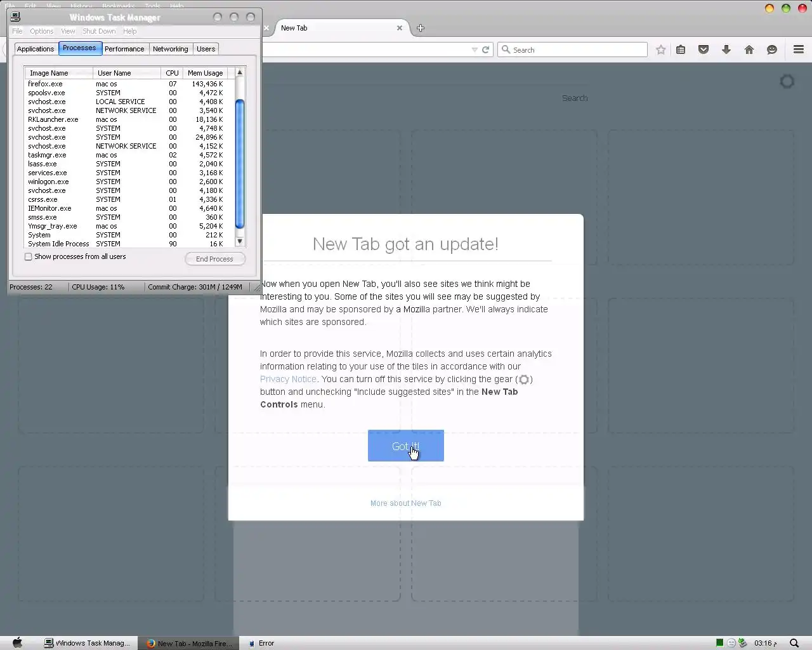
Task: Select the services.exe process row
Action: (126, 173)
